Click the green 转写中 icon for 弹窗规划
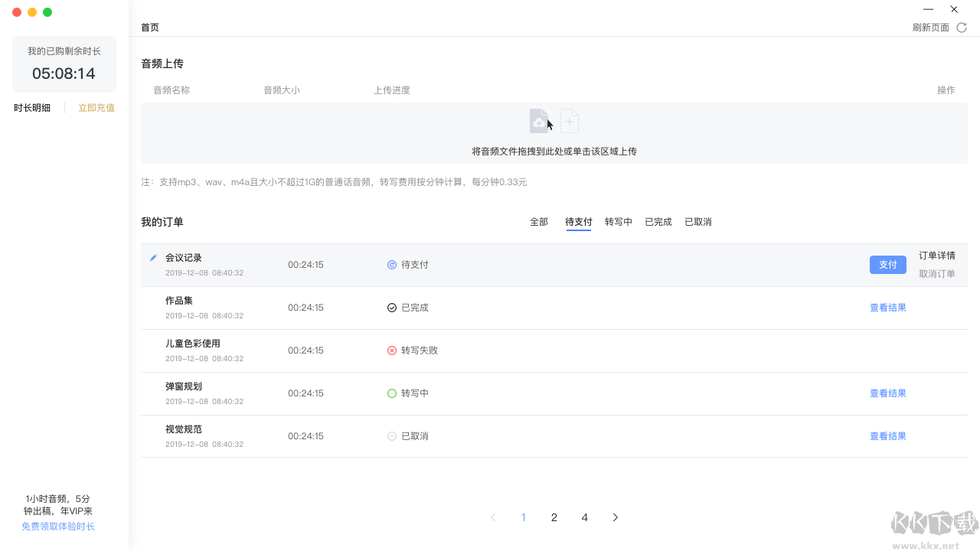The width and height of the screenshot is (980, 551). [x=391, y=393]
